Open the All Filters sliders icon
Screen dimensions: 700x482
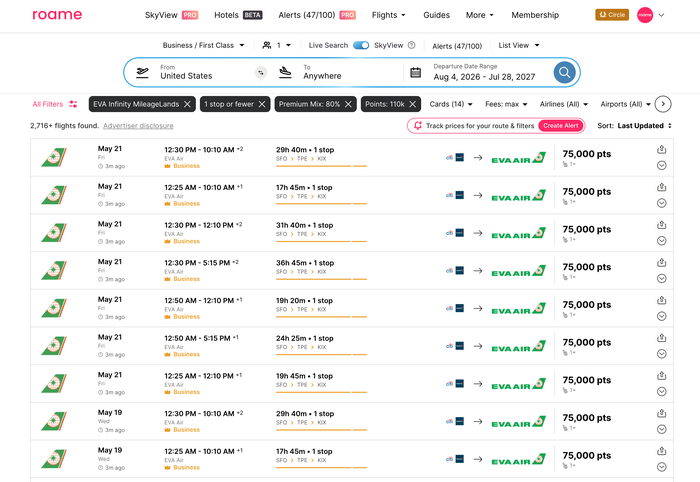[73, 104]
